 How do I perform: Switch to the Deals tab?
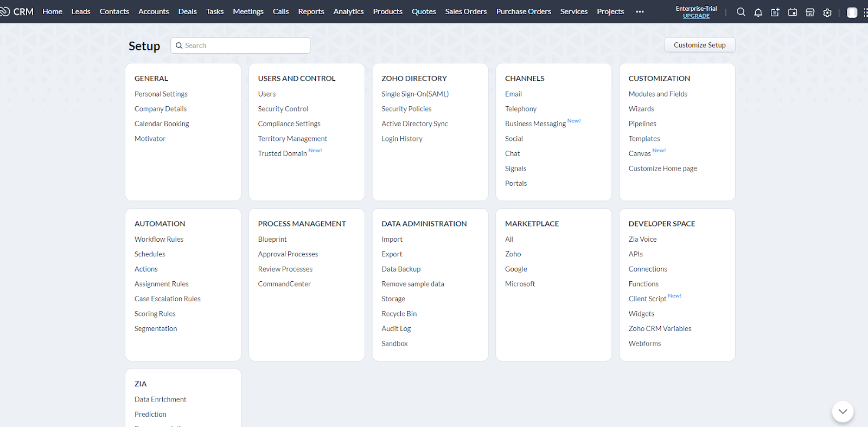[x=188, y=11]
